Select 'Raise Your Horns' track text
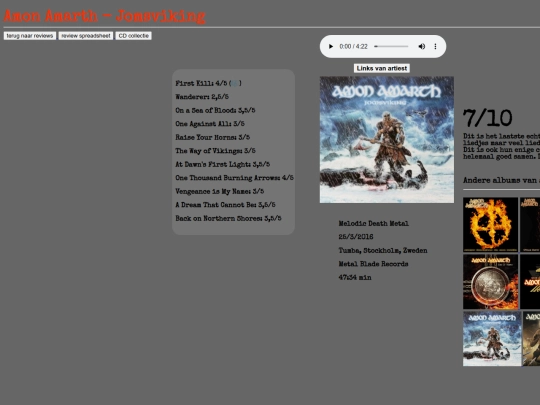Viewport: 540px width, 405px height. (212, 137)
